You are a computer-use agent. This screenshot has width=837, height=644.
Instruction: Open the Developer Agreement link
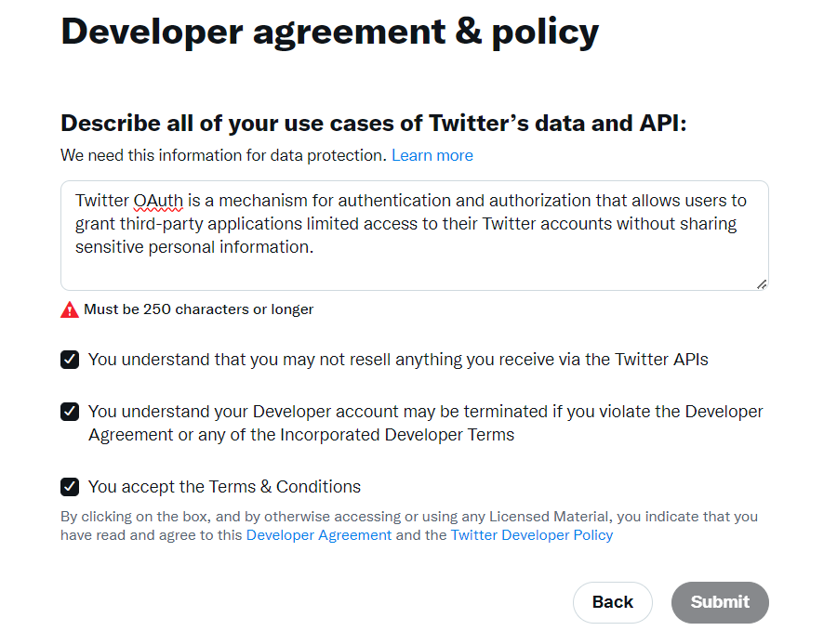coord(319,535)
